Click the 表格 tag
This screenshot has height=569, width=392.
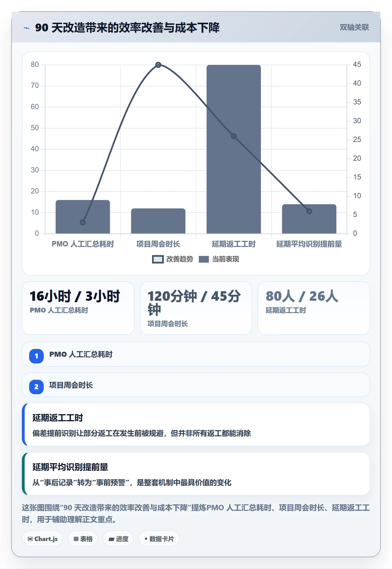(83, 539)
